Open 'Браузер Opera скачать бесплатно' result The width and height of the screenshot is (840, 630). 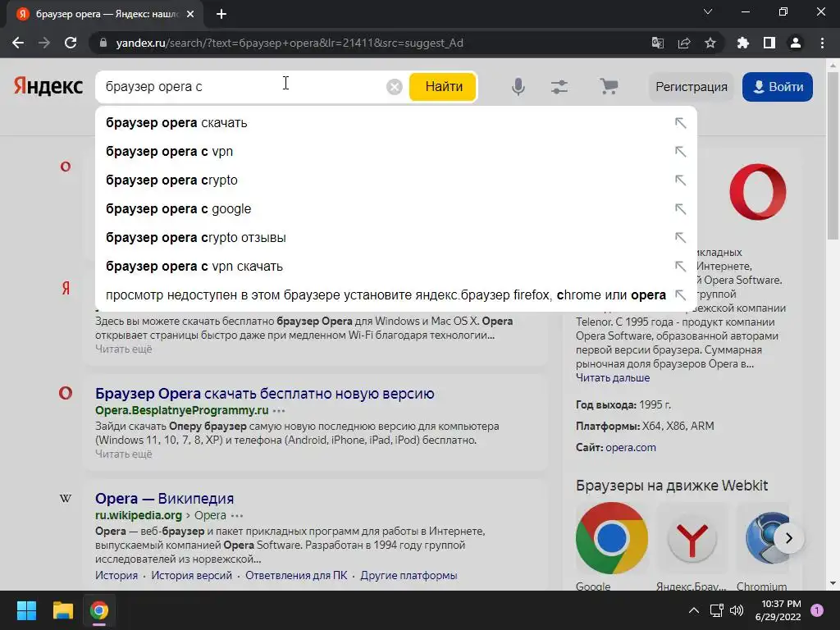coord(265,394)
